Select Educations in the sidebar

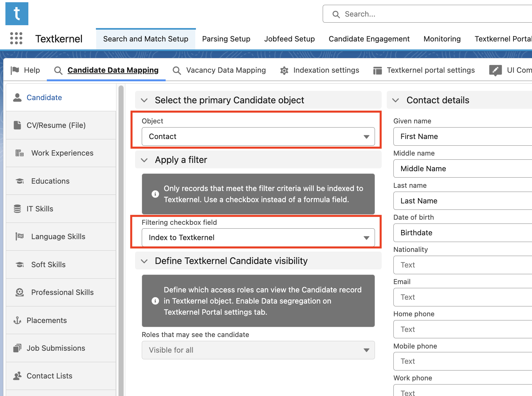pyautogui.click(x=61, y=181)
